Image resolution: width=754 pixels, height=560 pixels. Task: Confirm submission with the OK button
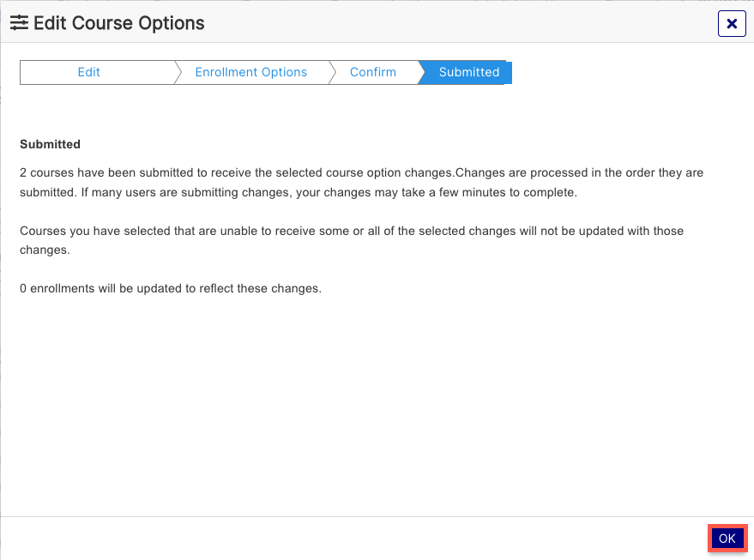727,538
